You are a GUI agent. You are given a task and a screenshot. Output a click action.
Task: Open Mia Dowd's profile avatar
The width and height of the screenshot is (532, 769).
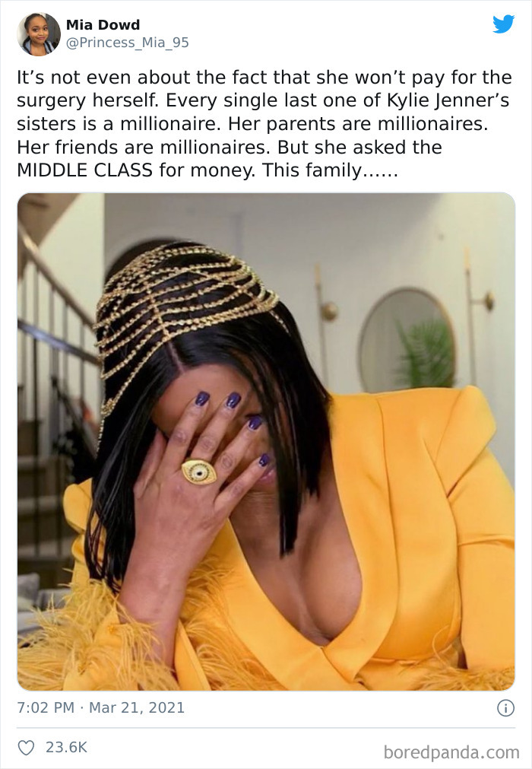(x=39, y=33)
